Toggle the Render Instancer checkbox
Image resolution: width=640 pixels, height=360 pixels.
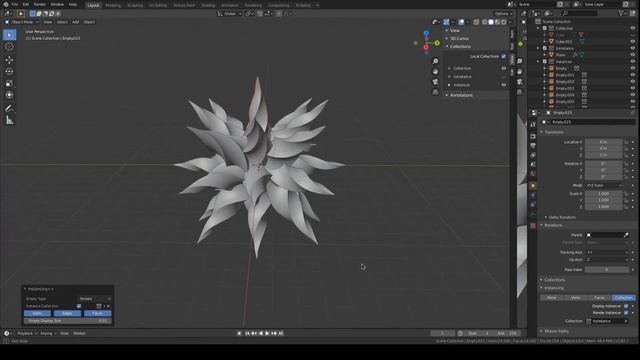tap(626, 313)
